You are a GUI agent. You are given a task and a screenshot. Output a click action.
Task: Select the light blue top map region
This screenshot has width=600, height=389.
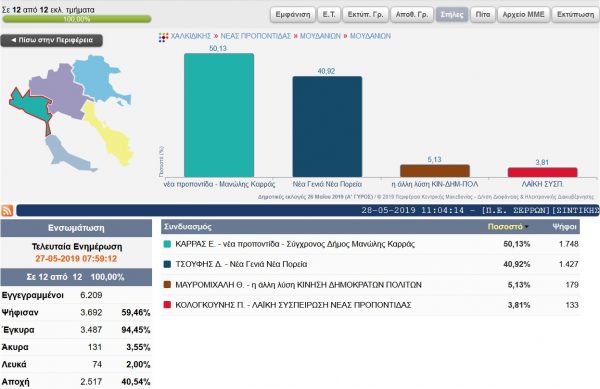tap(98, 78)
